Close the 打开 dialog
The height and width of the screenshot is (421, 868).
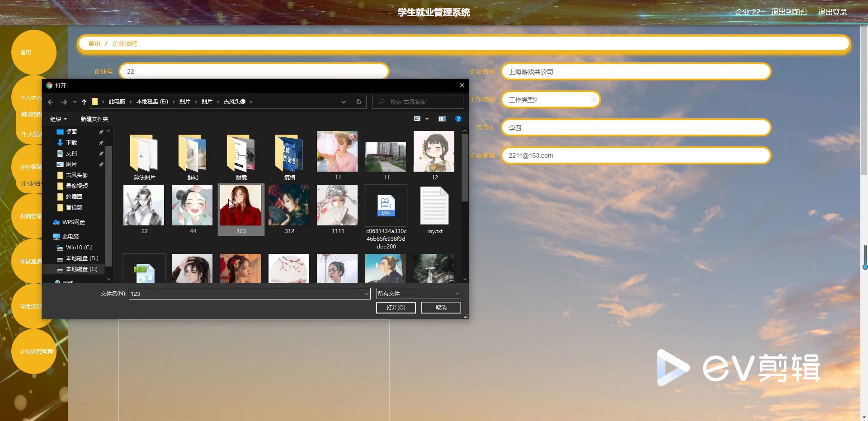tap(462, 85)
